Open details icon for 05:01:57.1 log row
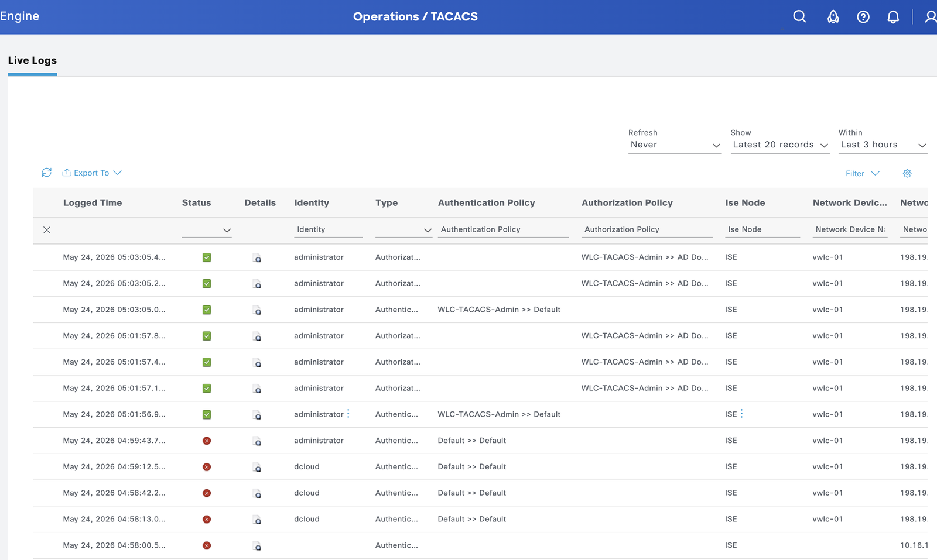 (257, 389)
